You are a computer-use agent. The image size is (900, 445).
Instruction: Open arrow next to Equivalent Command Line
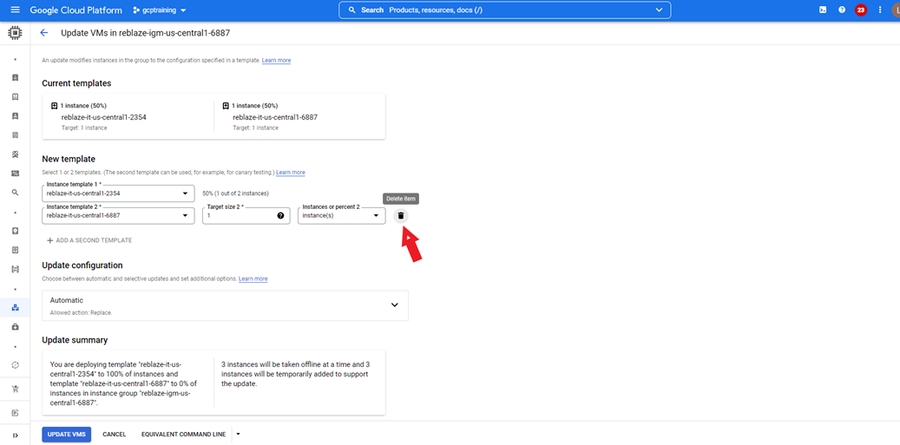pos(238,434)
